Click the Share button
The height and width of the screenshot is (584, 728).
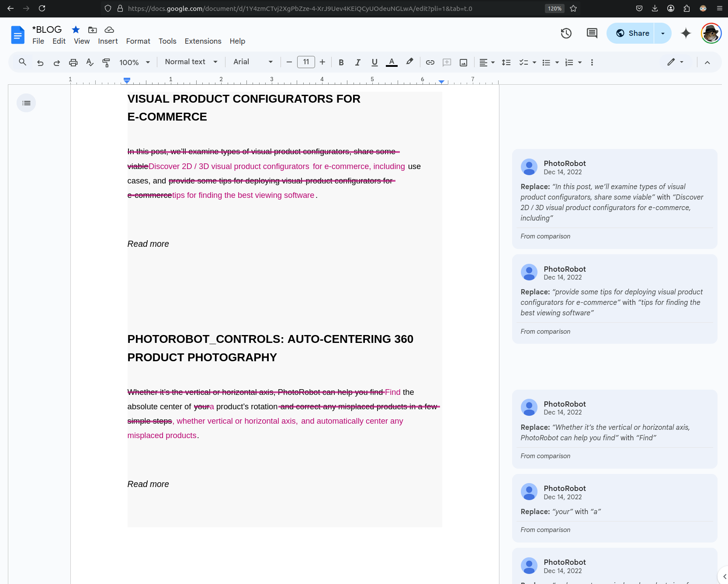pos(631,33)
